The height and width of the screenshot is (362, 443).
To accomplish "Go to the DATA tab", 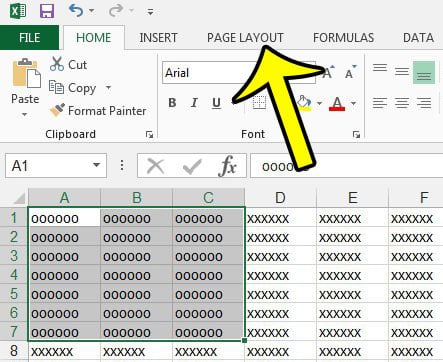I will point(418,37).
